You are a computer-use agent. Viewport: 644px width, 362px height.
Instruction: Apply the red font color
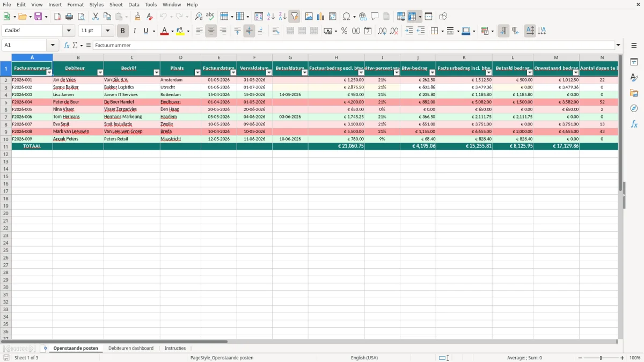point(164,31)
